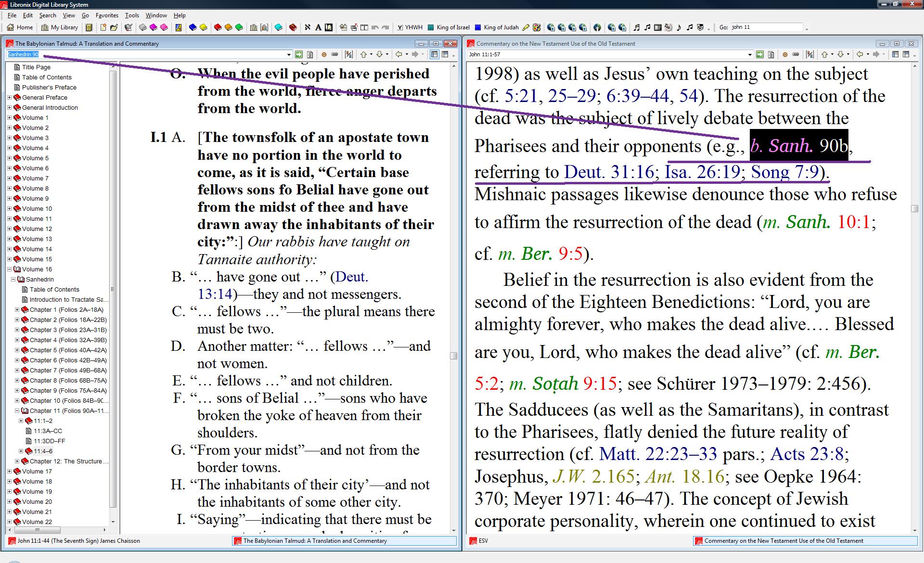Screen dimensions: 924x563
Task: Click the green Go arrow beside Sanhedrin 90
Action: pyautogui.click(x=299, y=54)
